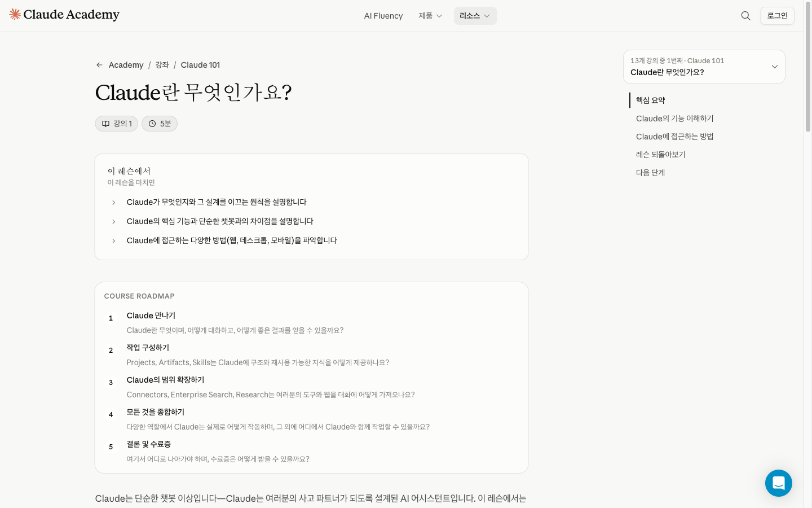Image resolution: width=812 pixels, height=508 pixels.
Task: Open AI Fluency in the top navigation
Action: [x=383, y=16]
